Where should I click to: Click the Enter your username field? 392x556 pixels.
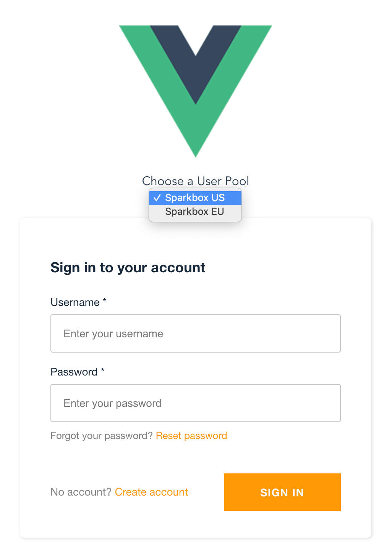tap(195, 333)
